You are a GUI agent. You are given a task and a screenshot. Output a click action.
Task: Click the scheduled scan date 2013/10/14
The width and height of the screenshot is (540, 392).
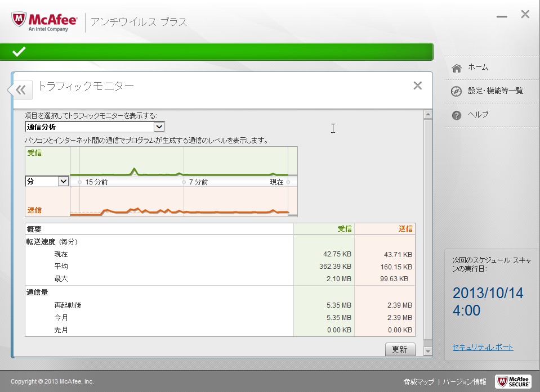488,293
